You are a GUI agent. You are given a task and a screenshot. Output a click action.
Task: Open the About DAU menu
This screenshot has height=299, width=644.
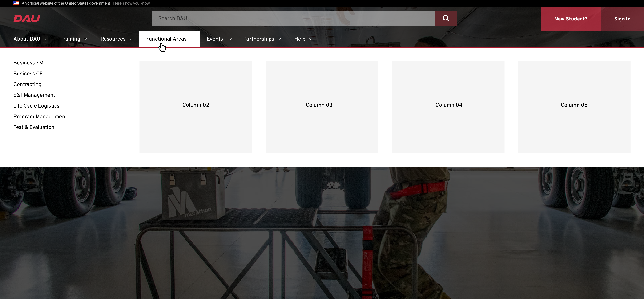click(x=30, y=39)
